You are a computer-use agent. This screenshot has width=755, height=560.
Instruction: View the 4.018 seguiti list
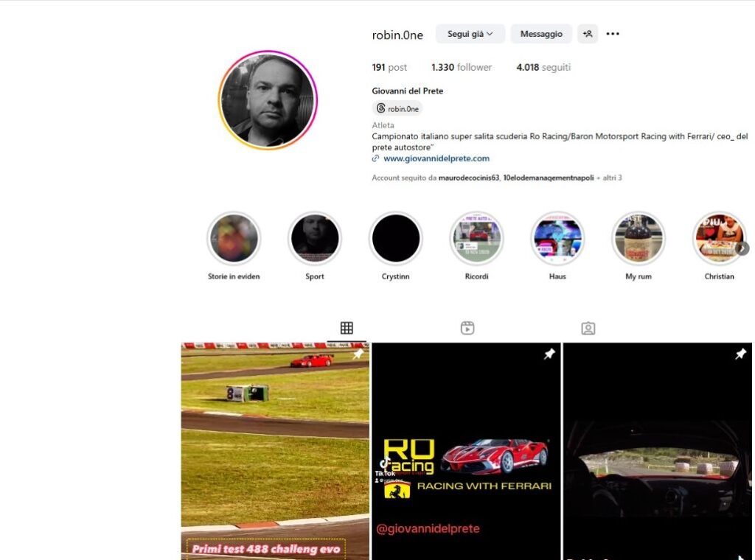coord(543,67)
